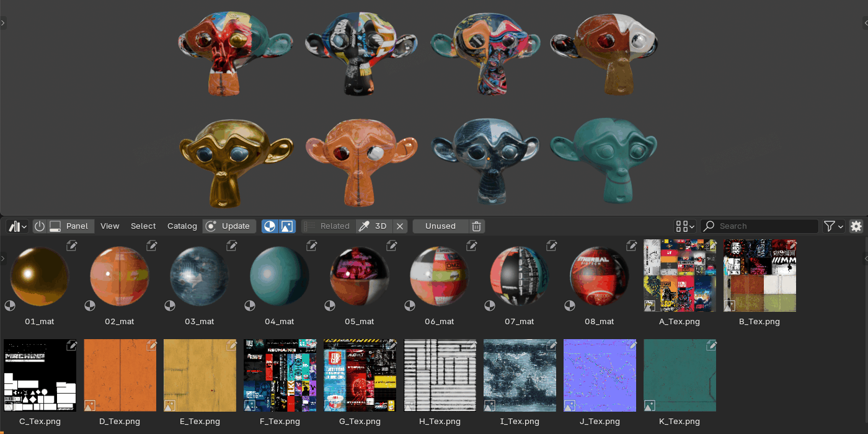This screenshot has height=434, width=868.
Task: Open the asset browser editor type dropdown
Action: [x=17, y=226]
